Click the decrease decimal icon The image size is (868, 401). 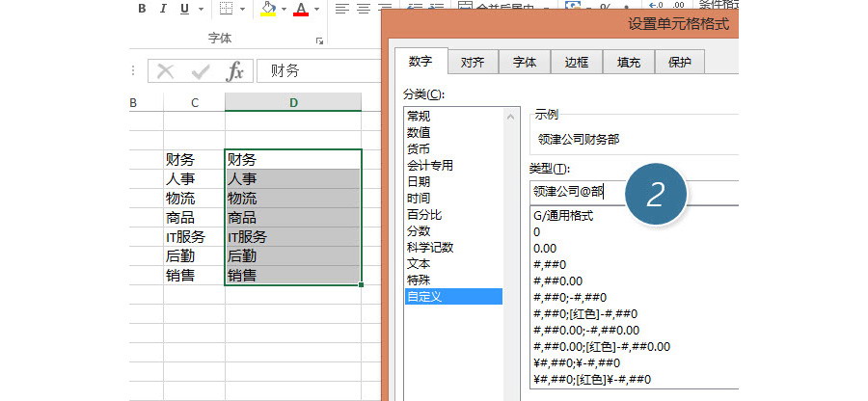tap(678, 6)
